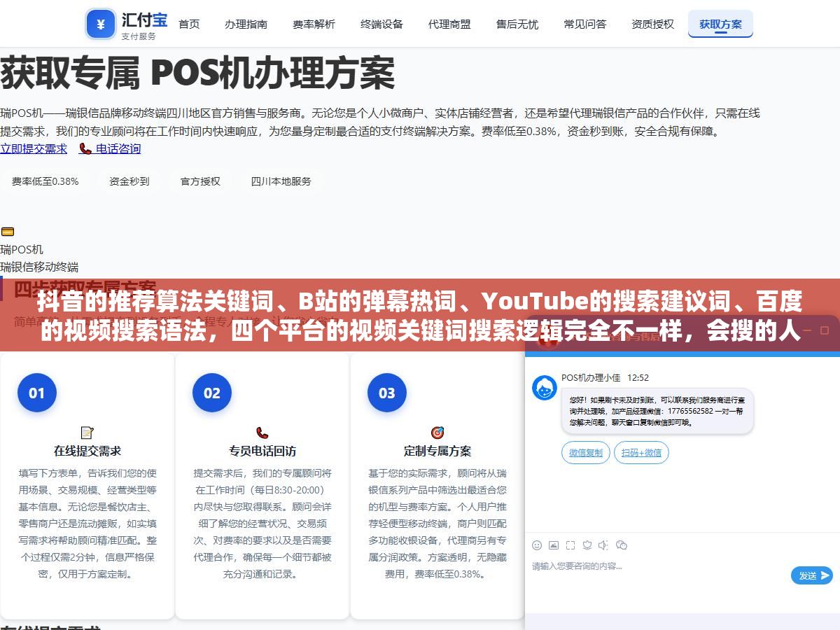Click the 微信复制 button in chat

click(586, 453)
